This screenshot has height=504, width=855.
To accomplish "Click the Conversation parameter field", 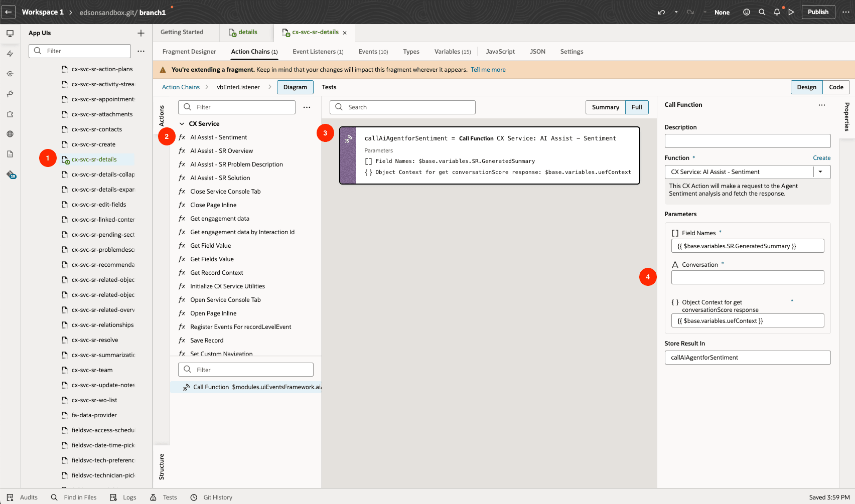I will coord(748,277).
